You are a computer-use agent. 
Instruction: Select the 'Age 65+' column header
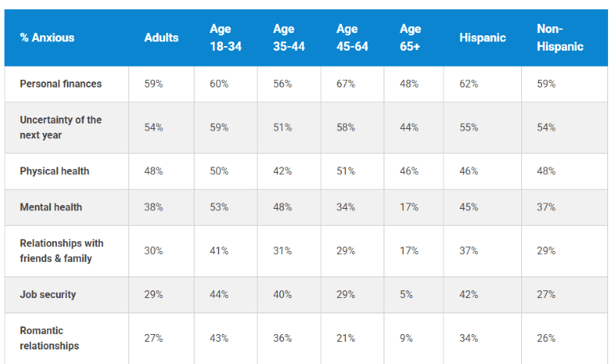(x=411, y=38)
